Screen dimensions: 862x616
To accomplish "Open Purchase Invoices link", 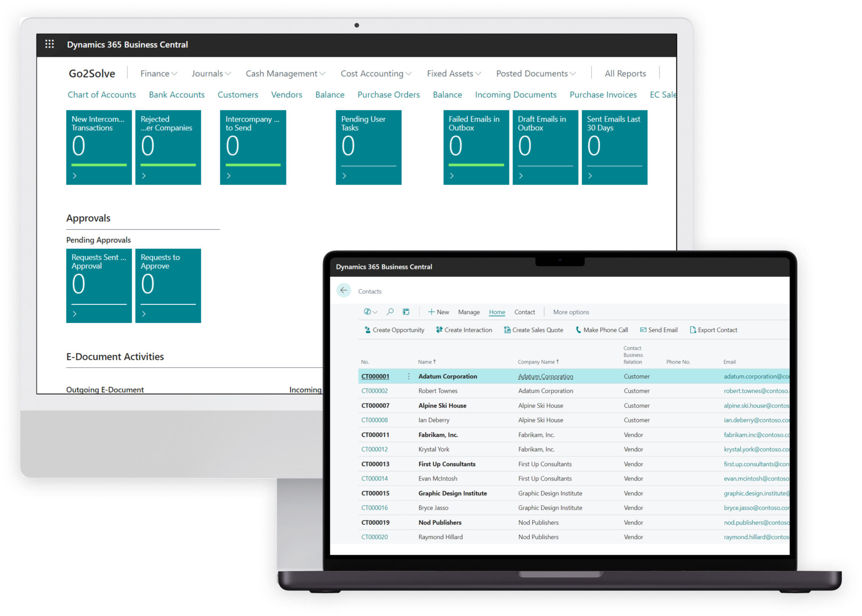I will tap(603, 95).
